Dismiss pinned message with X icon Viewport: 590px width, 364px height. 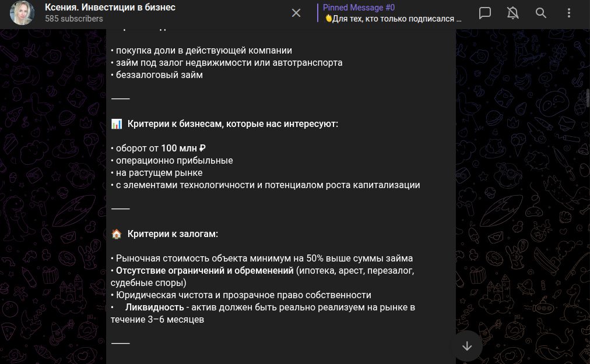pos(296,13)
